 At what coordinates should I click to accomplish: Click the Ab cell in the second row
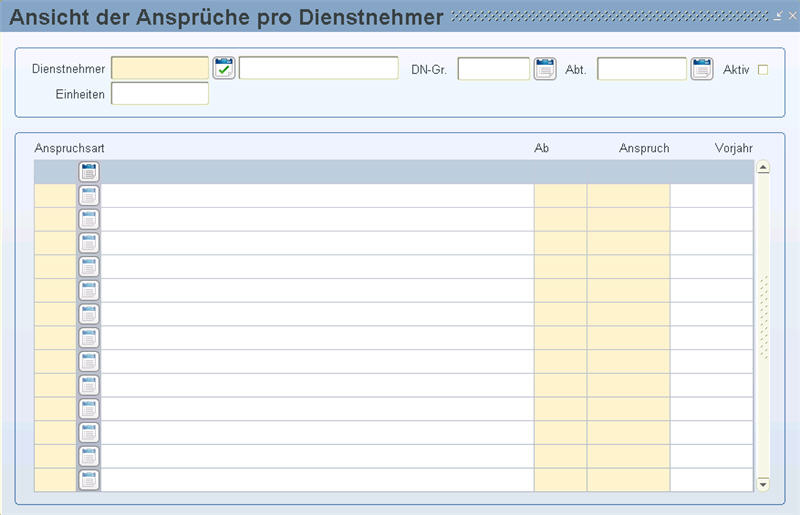pos(560,195)
